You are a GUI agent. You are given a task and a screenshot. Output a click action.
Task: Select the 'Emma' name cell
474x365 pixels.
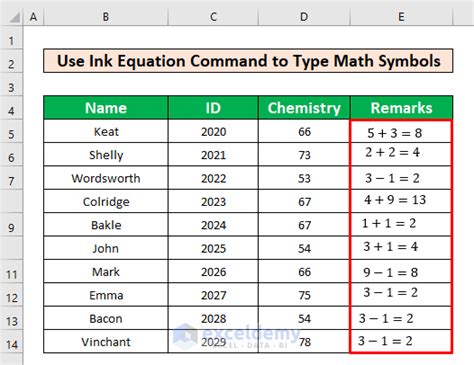(106, 295)
